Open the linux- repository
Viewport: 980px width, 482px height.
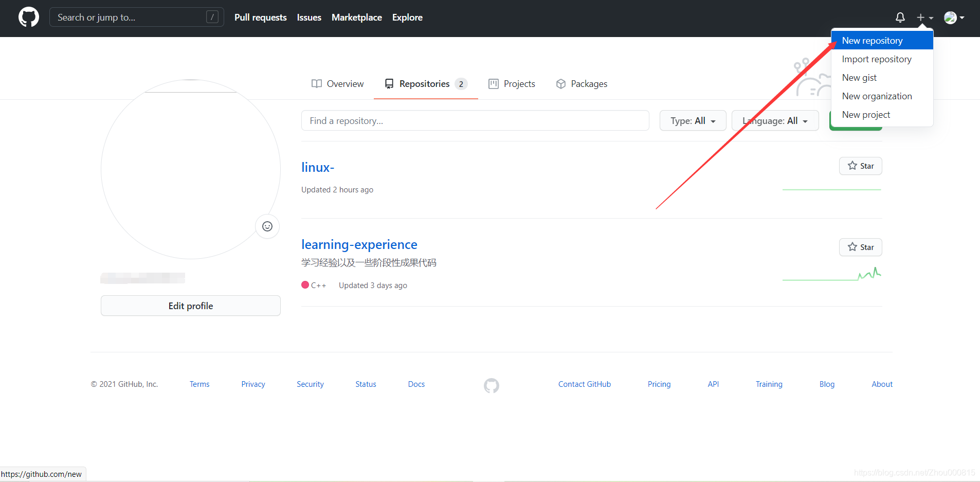(x=318, y=168)
